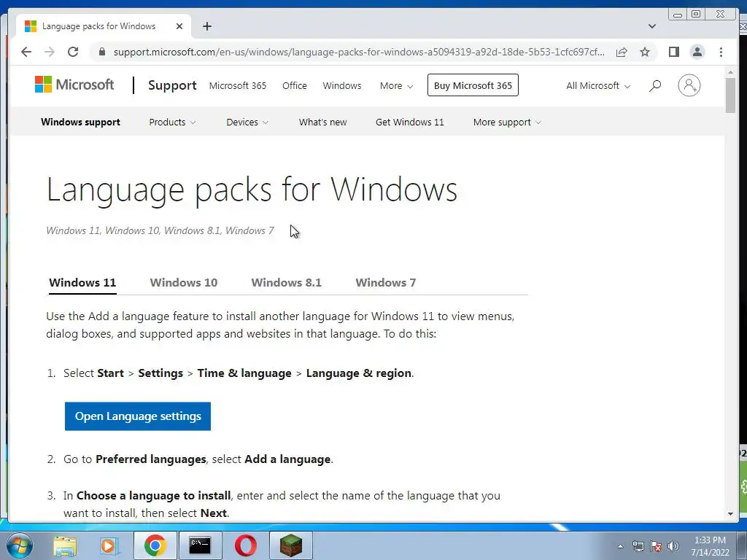Launch Opera from the taskbar
The width and height of the screenshot is (747, 560).
(x=245, y=545)
